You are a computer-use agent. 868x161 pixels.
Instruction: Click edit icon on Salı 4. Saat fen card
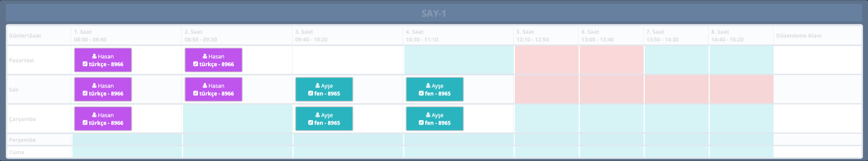pos(421,93)
